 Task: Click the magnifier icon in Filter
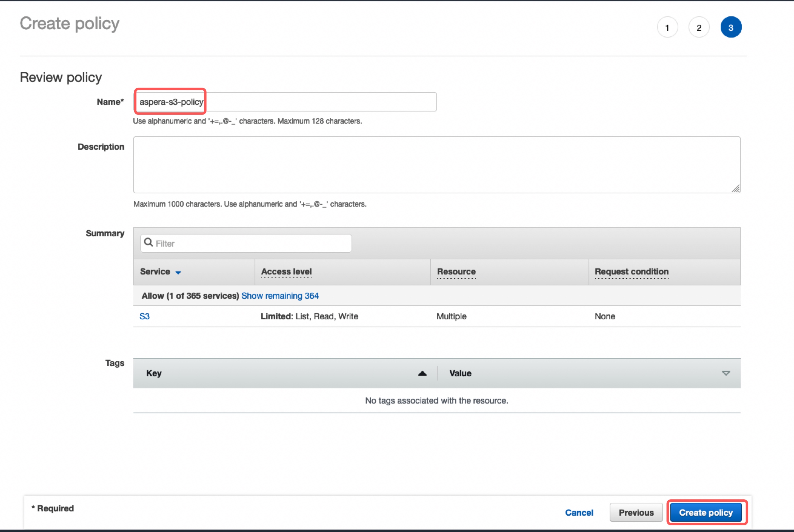(148, 242)
